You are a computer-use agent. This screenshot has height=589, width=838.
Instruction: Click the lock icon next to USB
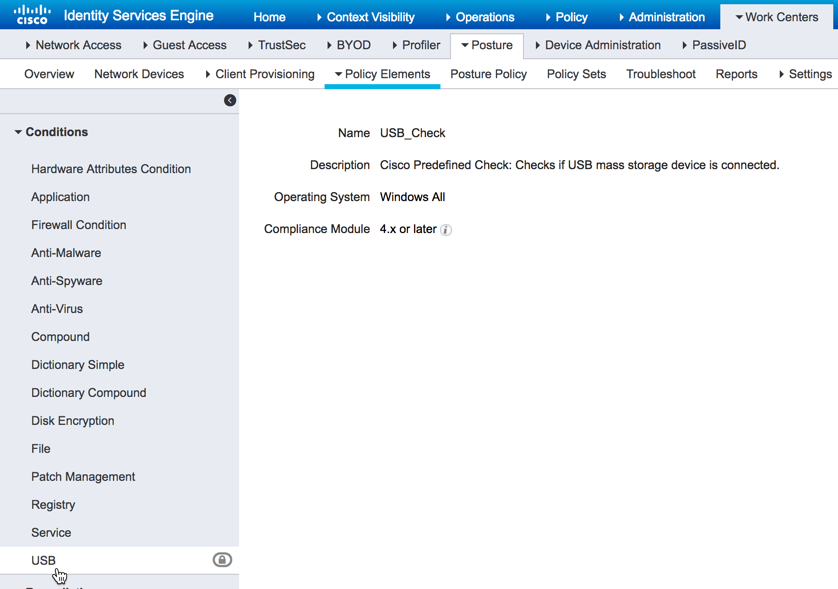(x=222, y=560)
